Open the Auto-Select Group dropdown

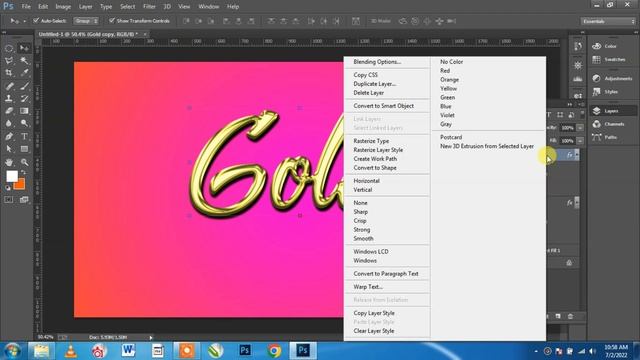[86, 21]
